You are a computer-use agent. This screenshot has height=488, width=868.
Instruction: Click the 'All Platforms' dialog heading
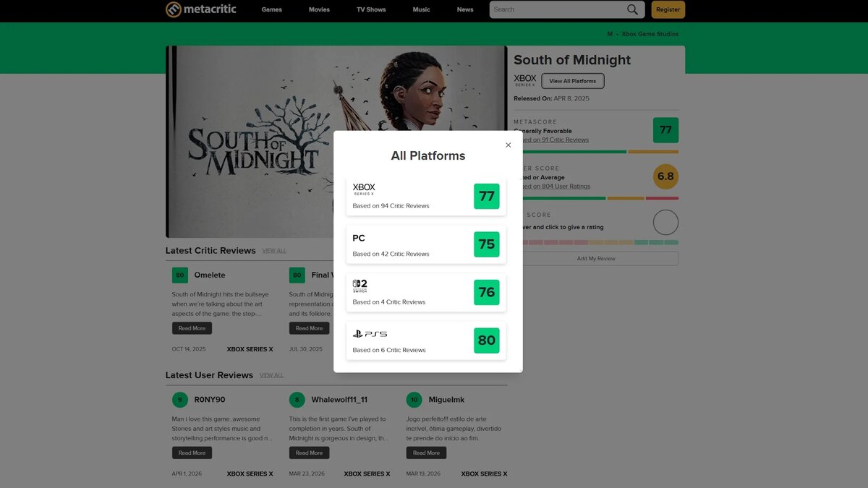click(x=428, y=155)
